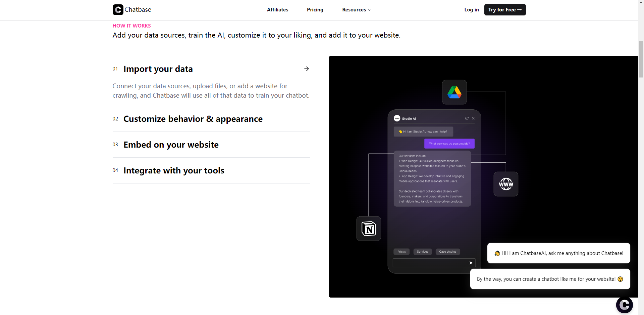Select the Import your data step
This screenshot has height=315, width=644.
pyautogui.click(x=158, y=69)
